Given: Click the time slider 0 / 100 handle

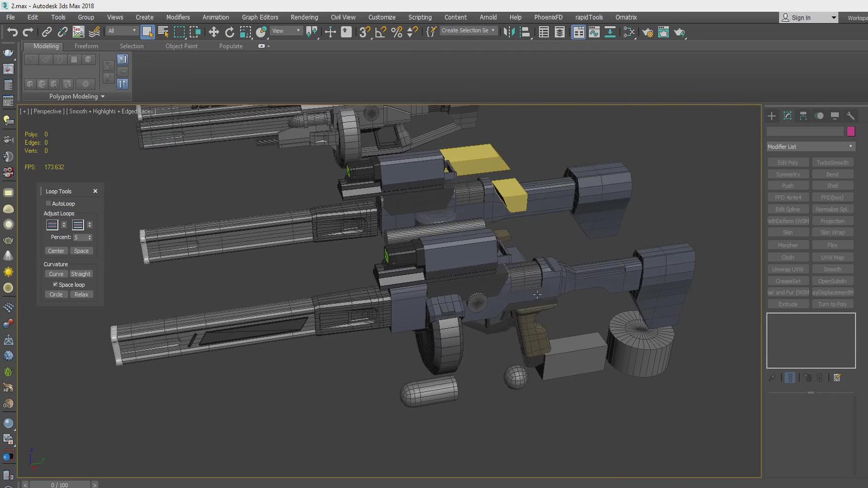Looking at the screenshot, I should (59, 485).
